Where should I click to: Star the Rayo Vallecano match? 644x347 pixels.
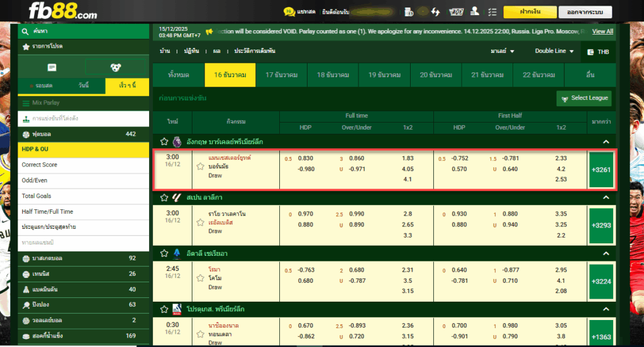point(201,223)
